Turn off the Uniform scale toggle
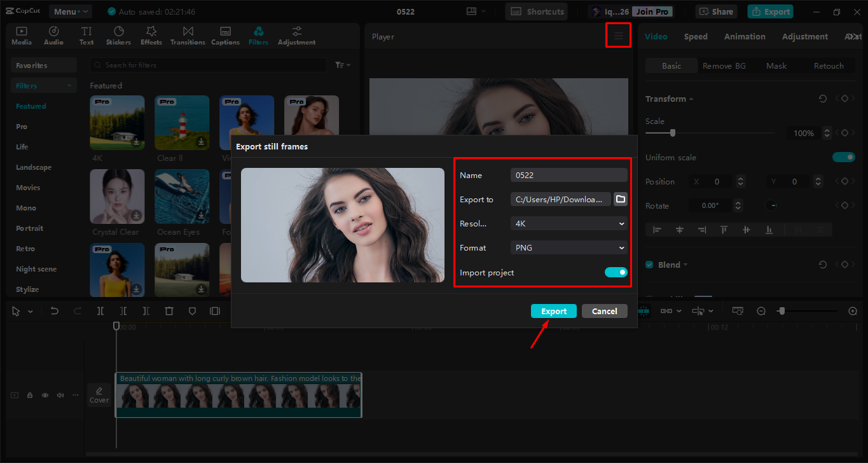Viewport: 868px width, 463px height. pyautogui.click(x=843, y=157)
